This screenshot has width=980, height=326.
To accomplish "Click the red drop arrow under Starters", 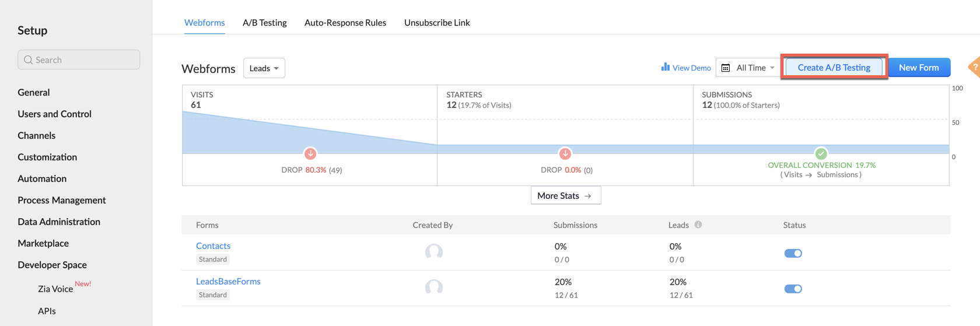I will (x=565, y=153).
